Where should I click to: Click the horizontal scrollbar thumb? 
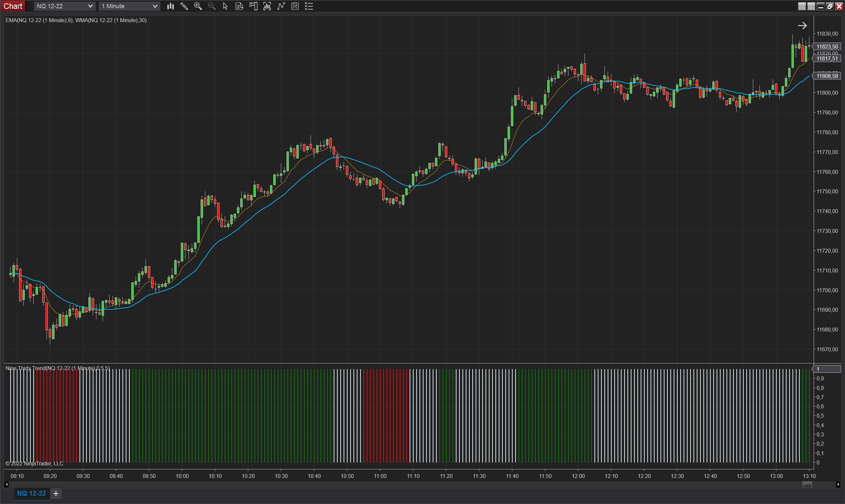(x=807, y=485)
